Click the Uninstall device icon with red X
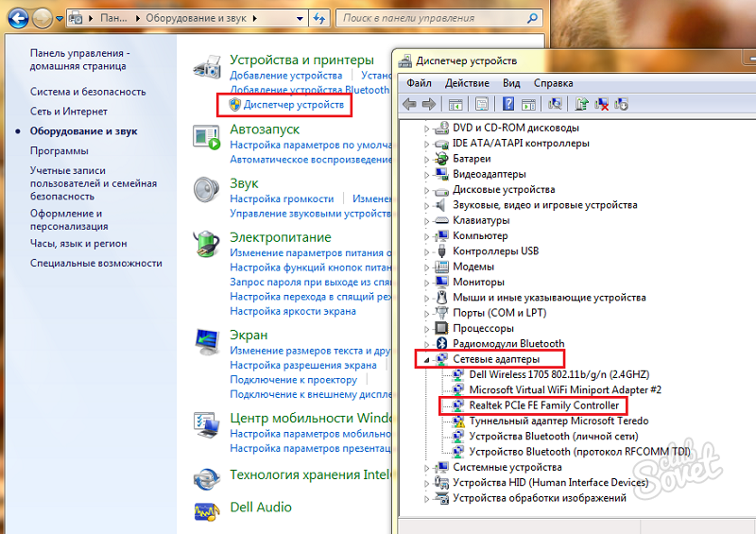 [601, 104]
